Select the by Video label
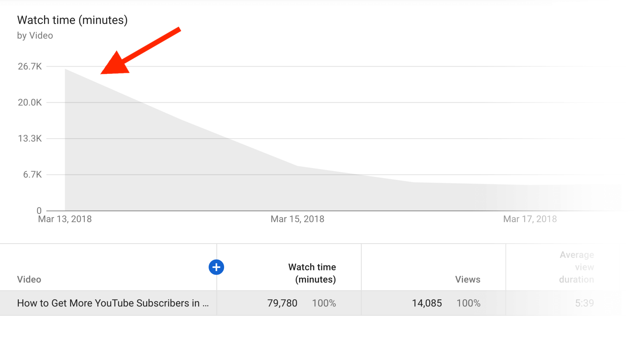The image size is (644, 341). click(35, 36)
